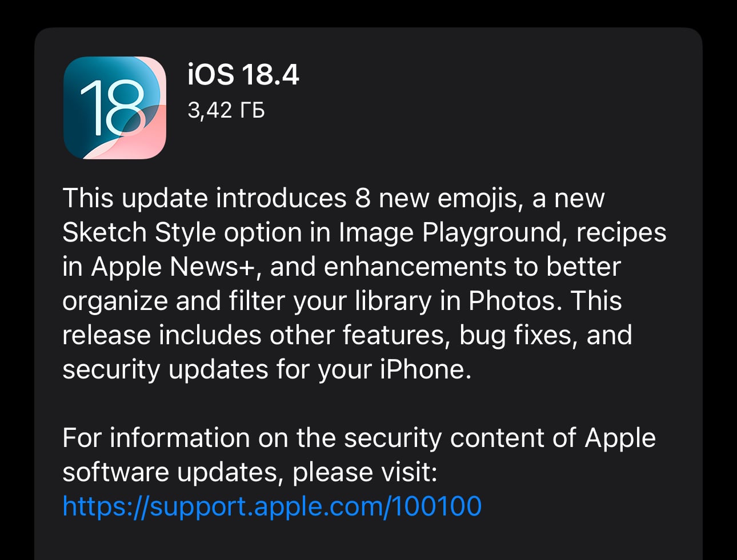The height and width of the screenshot is (560, 737).
Task: Tap the words "security content of Apple"
Action: tap(500, 438)
